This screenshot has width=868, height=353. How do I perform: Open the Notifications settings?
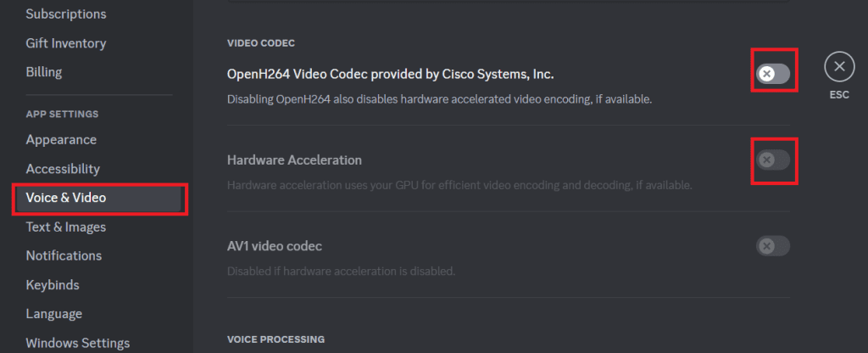point(64,255)
